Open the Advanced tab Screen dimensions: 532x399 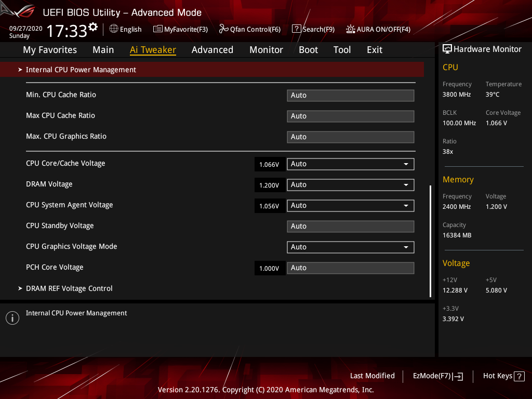click(212, 50)
